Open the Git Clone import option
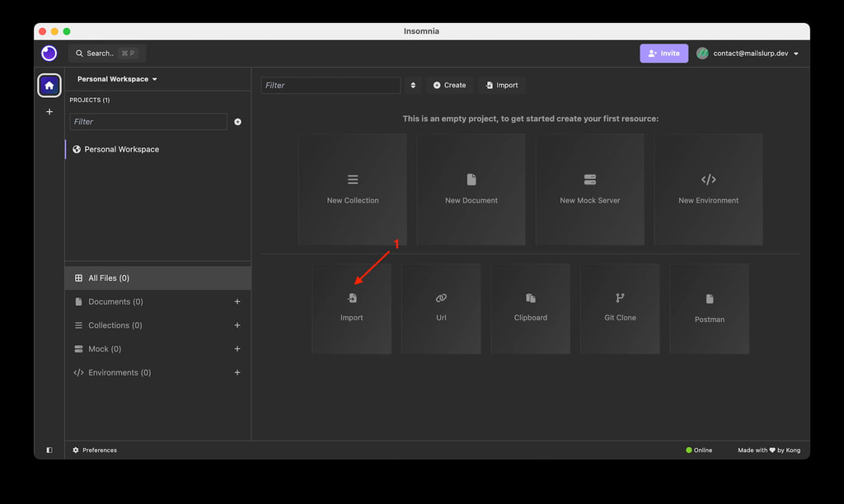The height and width of the screenshot is (504, 844). [620, 309]
